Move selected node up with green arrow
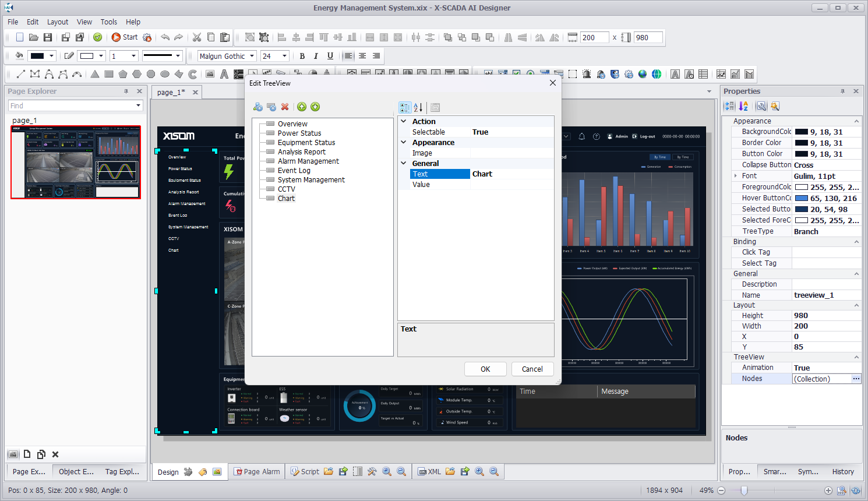 302,107
